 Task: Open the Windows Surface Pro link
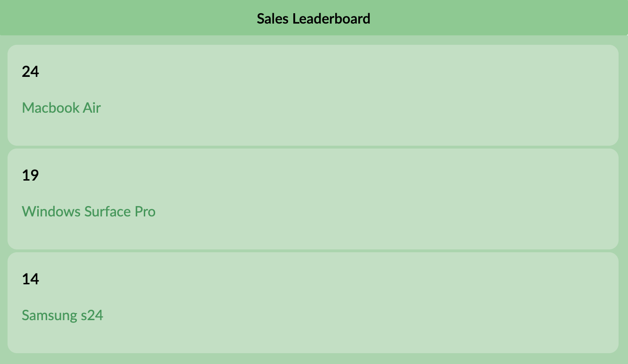[x=89, y=211]
